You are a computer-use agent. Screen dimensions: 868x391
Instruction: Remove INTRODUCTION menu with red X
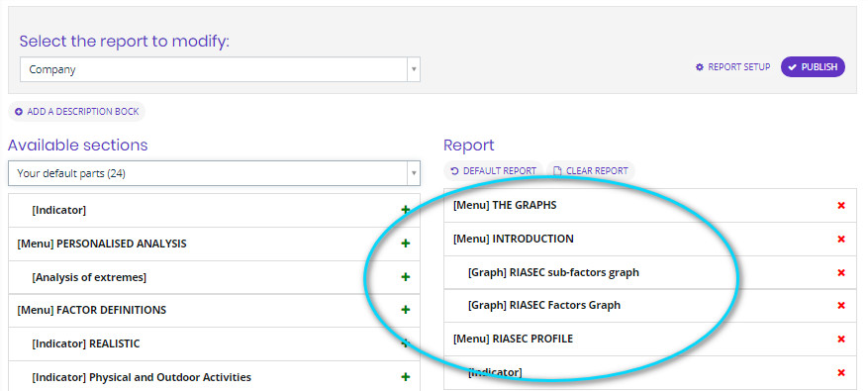(841, 240)
